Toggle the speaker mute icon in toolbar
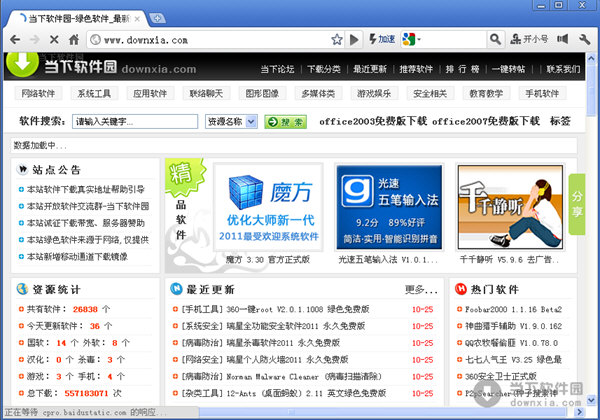600x420 pixels. [x=562, y=39]
